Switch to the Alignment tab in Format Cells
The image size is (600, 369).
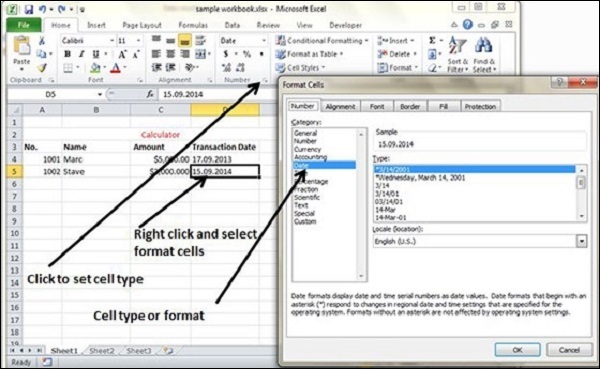point(340,107)
